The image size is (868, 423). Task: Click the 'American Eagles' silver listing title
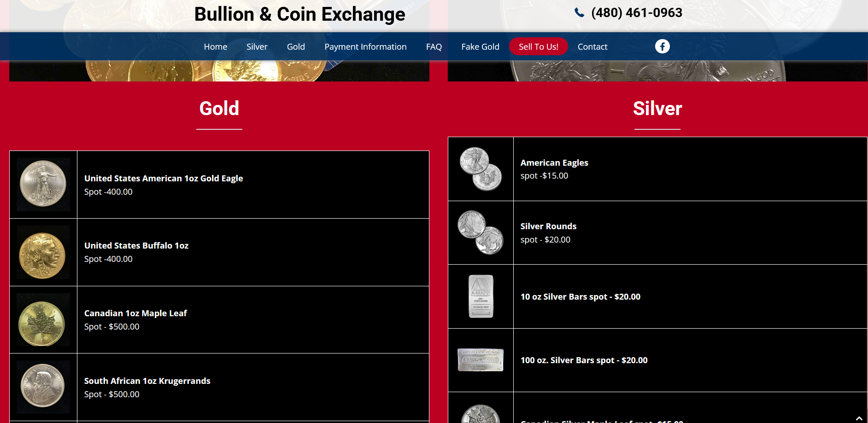[554, 162]
